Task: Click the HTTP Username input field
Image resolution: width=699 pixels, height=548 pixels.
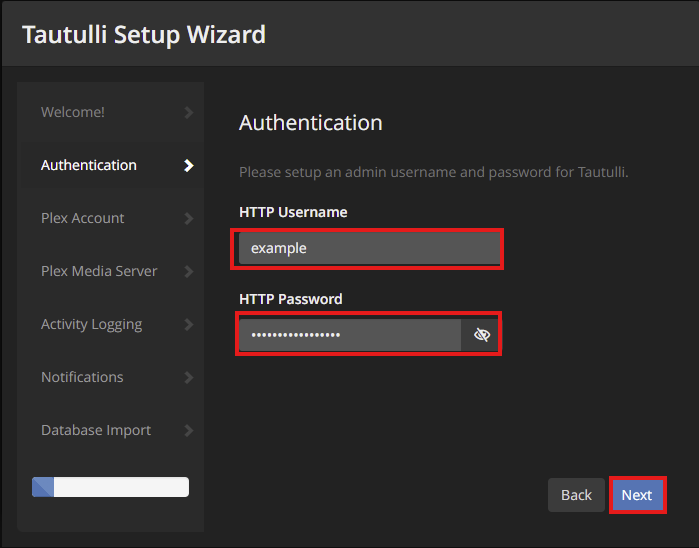Action: [x=370, y=248]
